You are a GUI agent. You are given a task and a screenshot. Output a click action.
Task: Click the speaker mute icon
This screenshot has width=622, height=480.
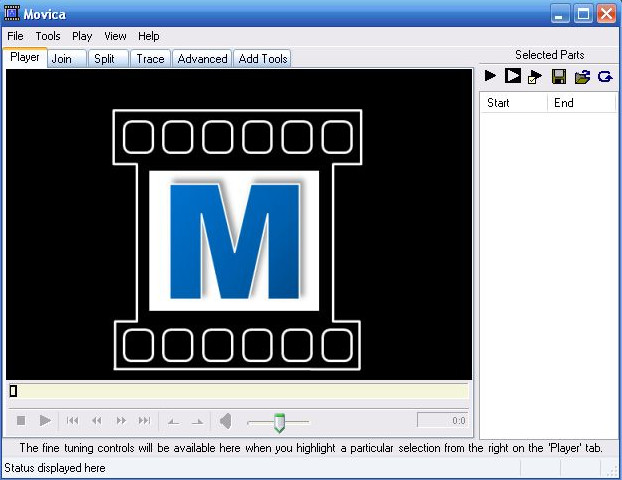226,421
